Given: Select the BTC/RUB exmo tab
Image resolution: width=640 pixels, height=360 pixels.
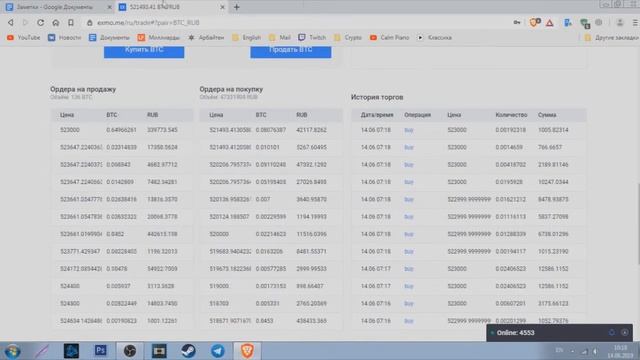Looking at the screenshot, I should pyautogui.click(x=171, y=7).
